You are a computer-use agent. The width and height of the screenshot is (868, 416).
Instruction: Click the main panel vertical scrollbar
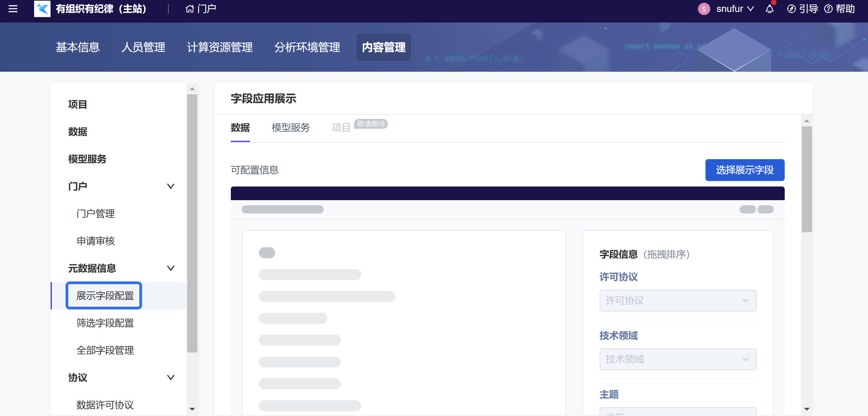(807, 179)
